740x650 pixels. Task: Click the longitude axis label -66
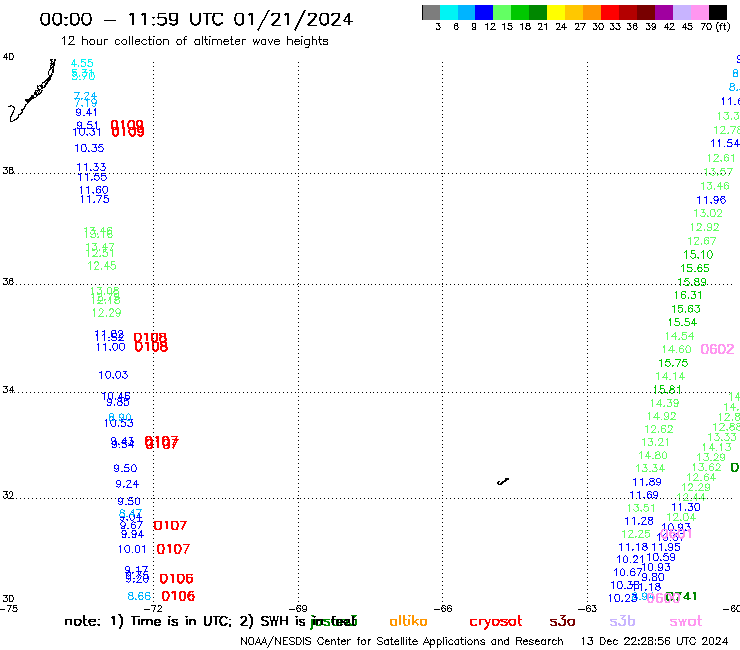(443, 609)
